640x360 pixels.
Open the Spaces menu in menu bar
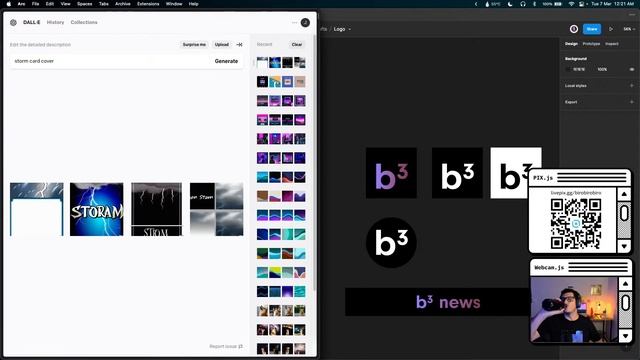(84, 4)
